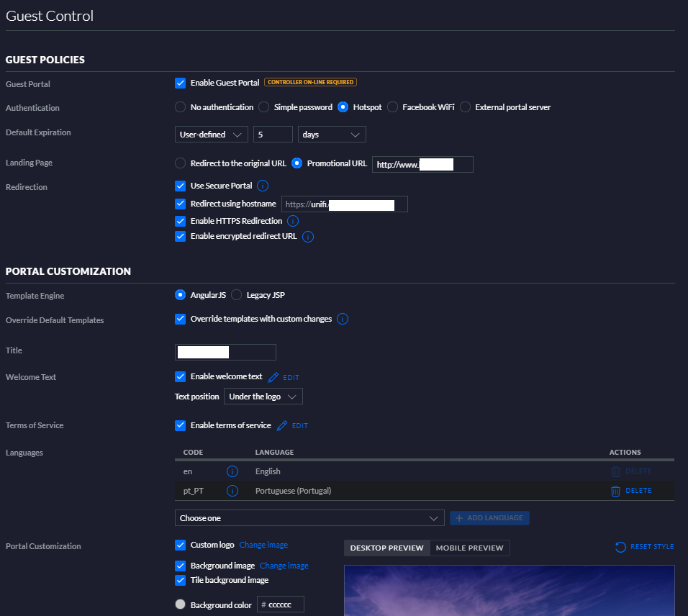The width and height of the screenshot is (688, 616).
Task: Switch to the Mobile Preview tab
Action: (x=469, y=548)
